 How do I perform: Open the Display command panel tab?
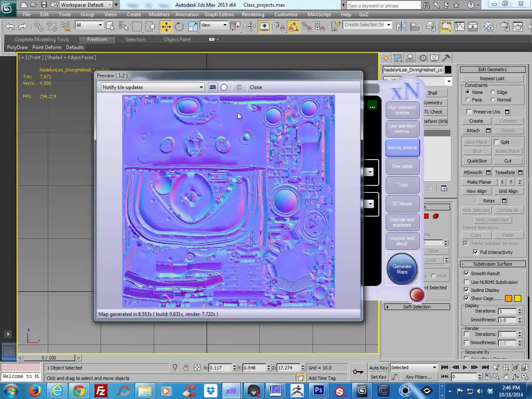(434, 58)
